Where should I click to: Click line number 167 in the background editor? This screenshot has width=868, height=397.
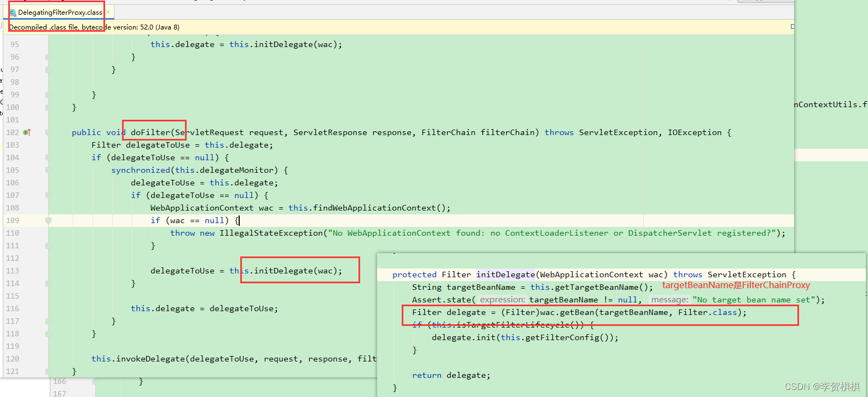point(60,393)
